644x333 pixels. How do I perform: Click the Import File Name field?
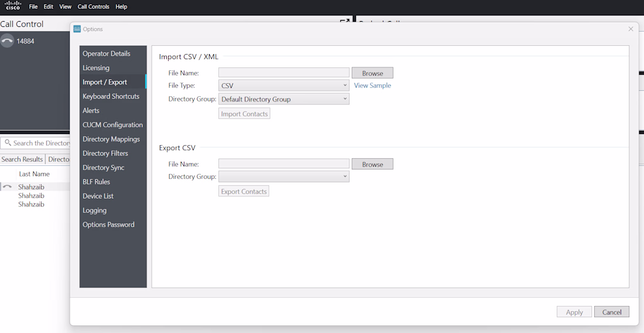(284, 73)
